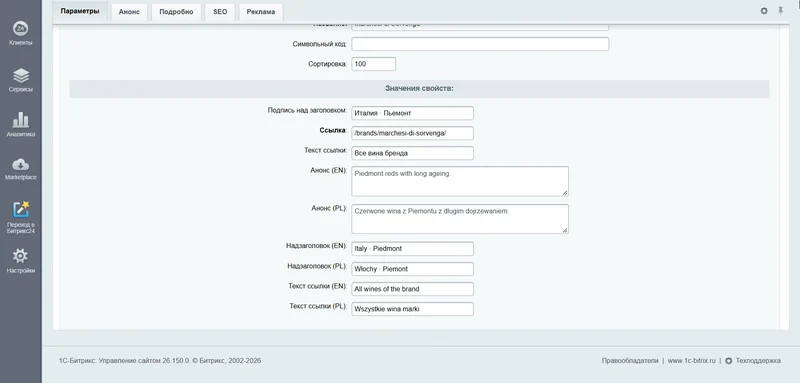Open the Клиенты sidebar section
Screen dimensions: 800x383
point(20,34)
